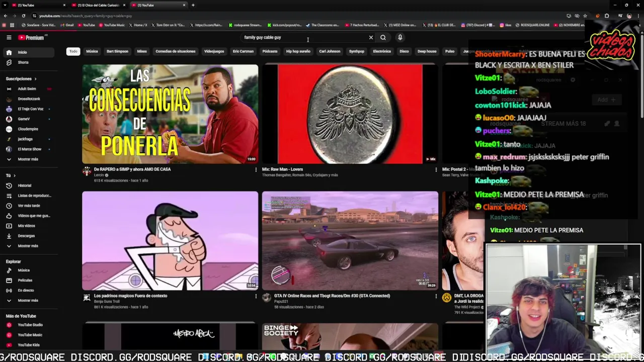Expand Mostrar más under Tú section

[x=29, y=246]
